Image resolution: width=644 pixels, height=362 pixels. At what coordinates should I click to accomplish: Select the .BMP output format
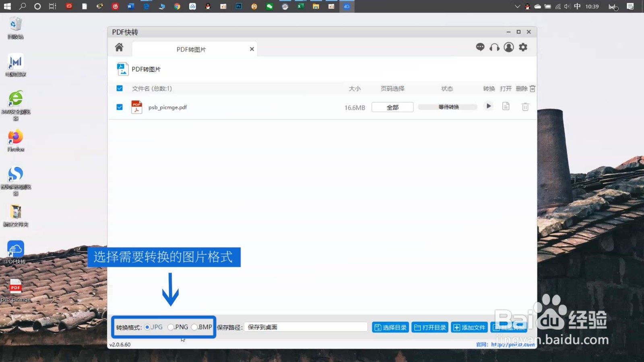coord(194,327)
